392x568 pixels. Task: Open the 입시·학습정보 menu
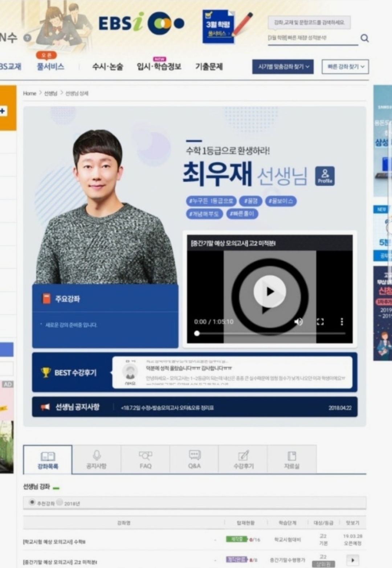(x=159, y=66)
